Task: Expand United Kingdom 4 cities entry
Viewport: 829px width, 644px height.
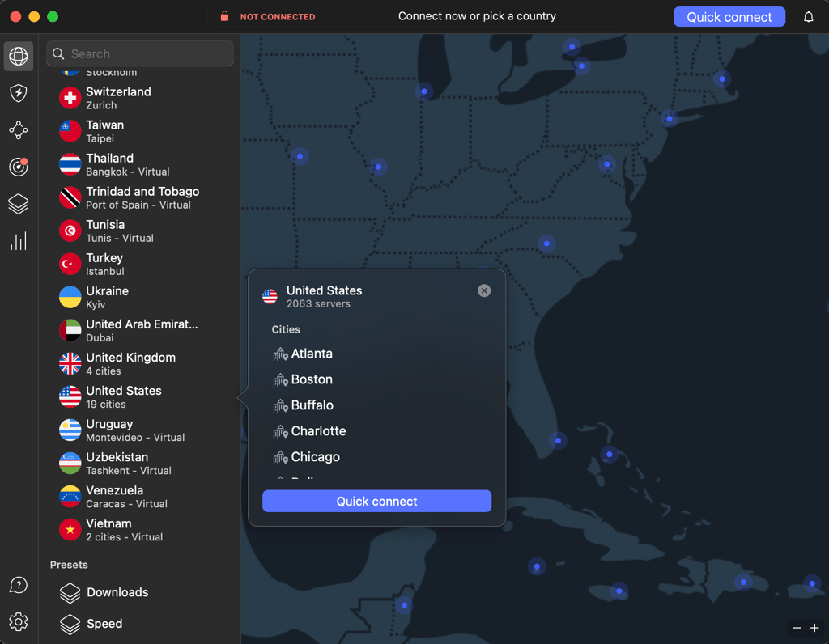Action: (x=140, y=363)
